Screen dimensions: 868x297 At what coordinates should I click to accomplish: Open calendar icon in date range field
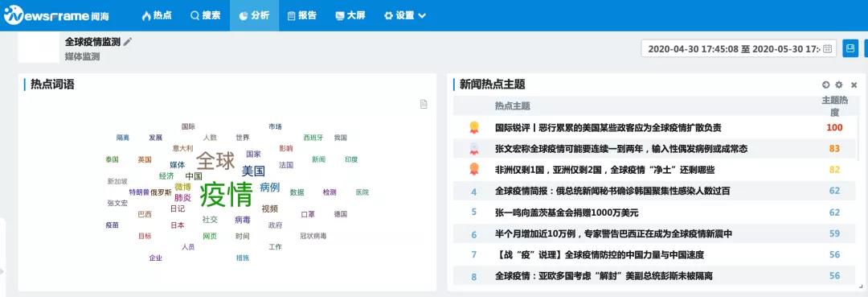827,48
